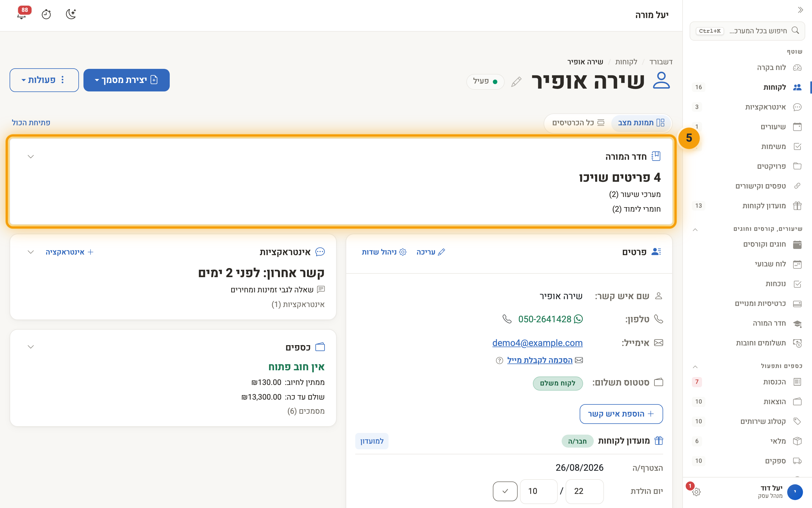
Task: Open settings gear next to יעל דוד
Action: coord(696,492)
